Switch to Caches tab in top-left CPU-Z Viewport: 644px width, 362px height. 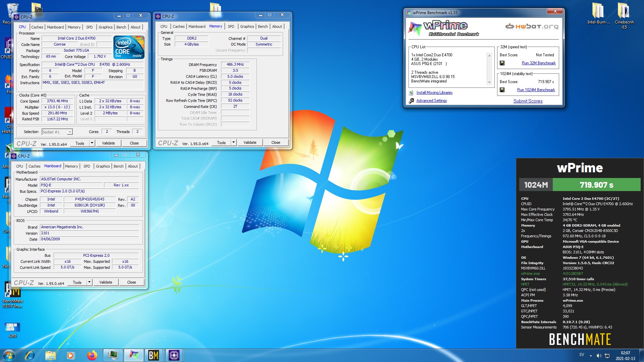coord(37,27)
